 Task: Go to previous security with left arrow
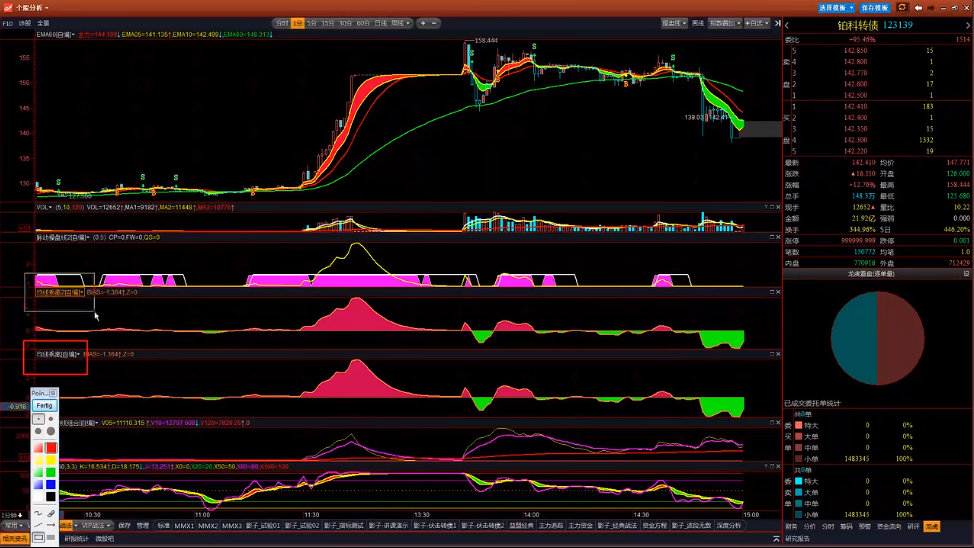coord(787,24)
